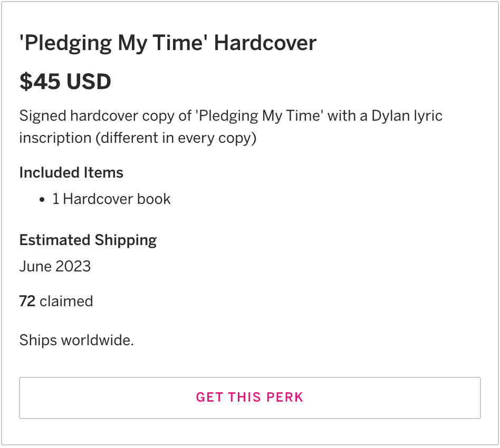This screenshot has width=500, height=448.
Task: Click the GET THIS PERK button
Action: pyautogui.click(x=249, y=397)
